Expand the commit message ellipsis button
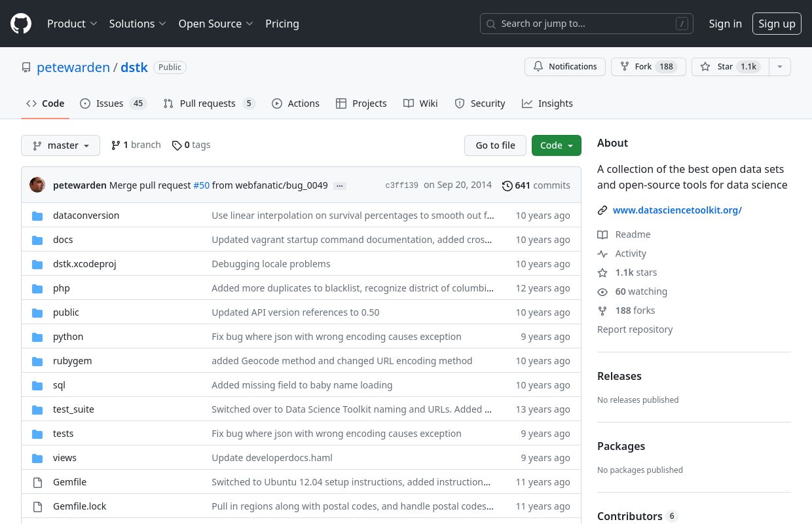Image resolution: width=812 pixels, height=524 pixels. pyautogui.click(x=339, y=186)
